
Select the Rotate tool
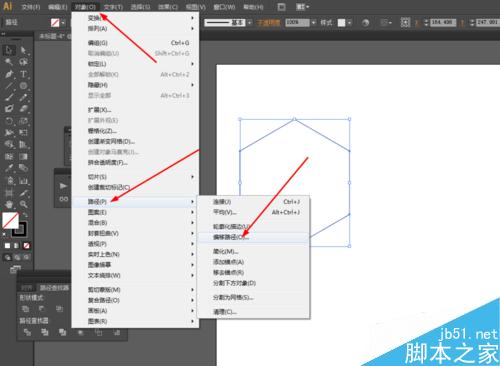[8, 121]
